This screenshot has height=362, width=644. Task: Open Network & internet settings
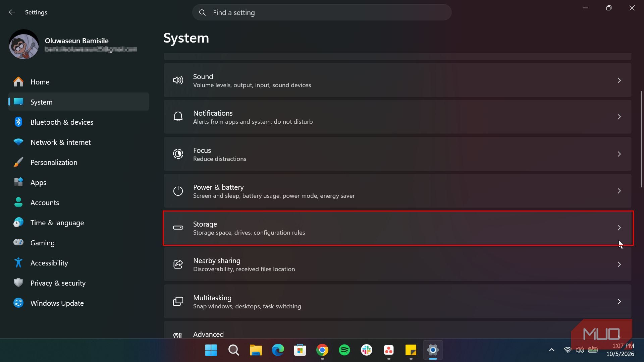78,142
